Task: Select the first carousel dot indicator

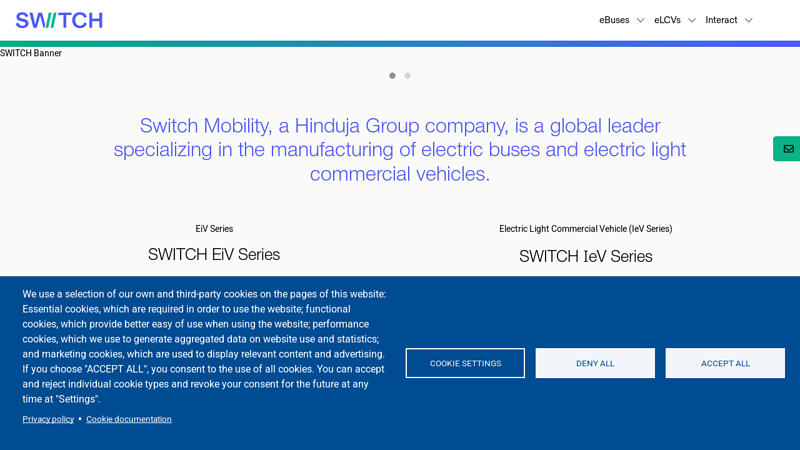Action: coord(393,76)
